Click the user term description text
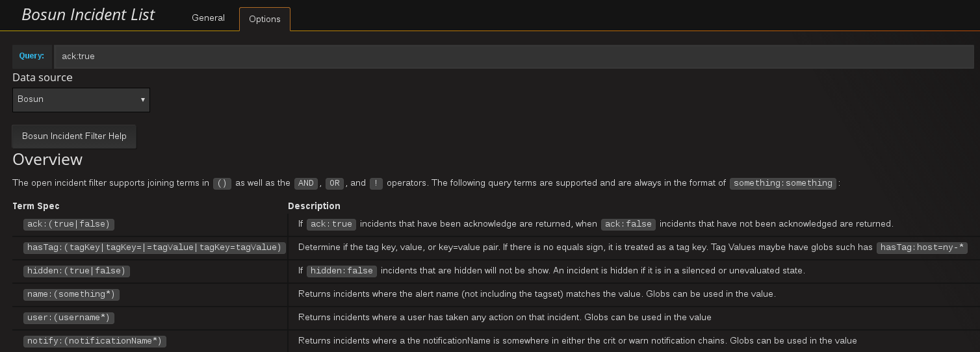The height and width of the screenshot is (352, 980). click(x=505, y=318)
